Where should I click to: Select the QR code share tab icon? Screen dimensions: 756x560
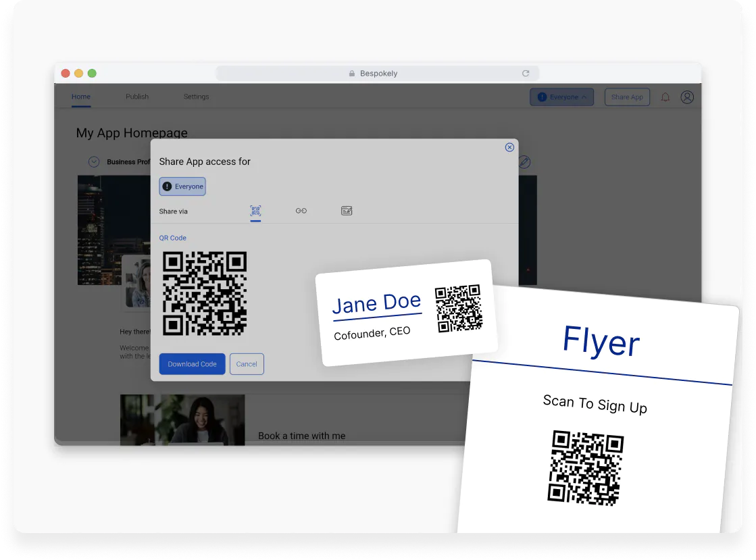[x=255, y=211]
